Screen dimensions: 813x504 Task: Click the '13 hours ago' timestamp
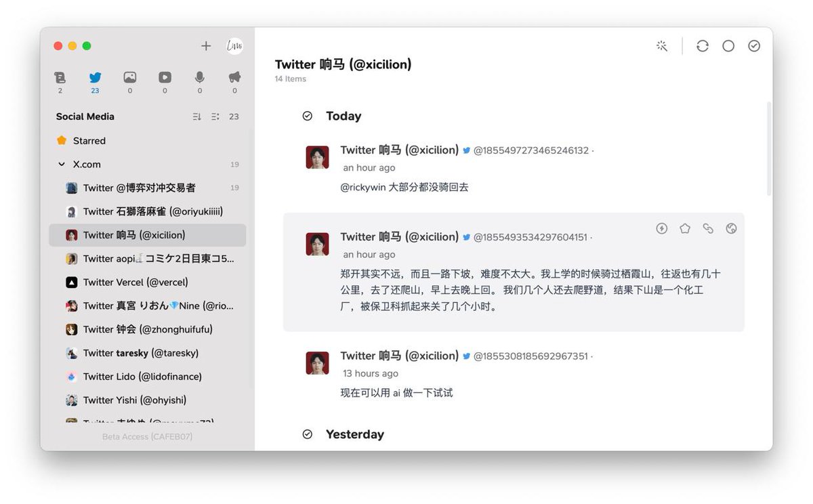[x=371, y=373]
